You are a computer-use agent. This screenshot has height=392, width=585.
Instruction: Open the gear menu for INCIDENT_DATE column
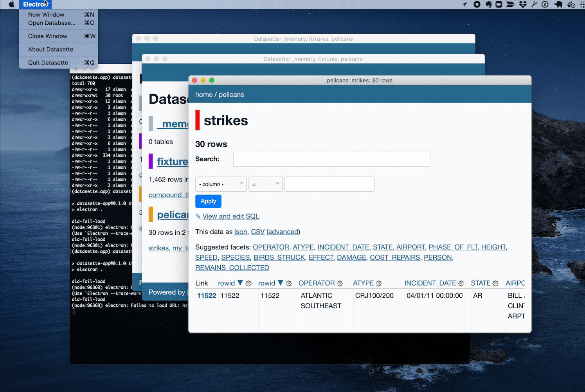pyautogui.click(x=461, y=283)
